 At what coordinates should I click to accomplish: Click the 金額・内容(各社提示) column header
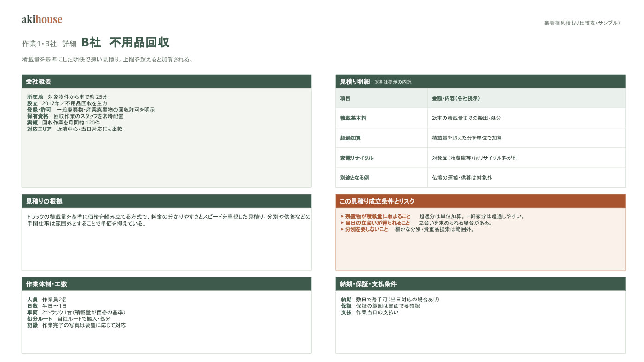[526, 98]
